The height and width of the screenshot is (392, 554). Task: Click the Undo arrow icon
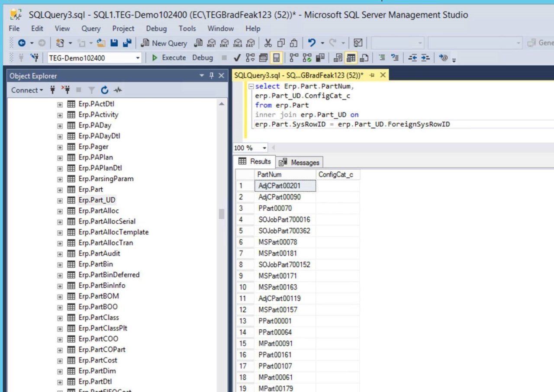pos(311,43)
